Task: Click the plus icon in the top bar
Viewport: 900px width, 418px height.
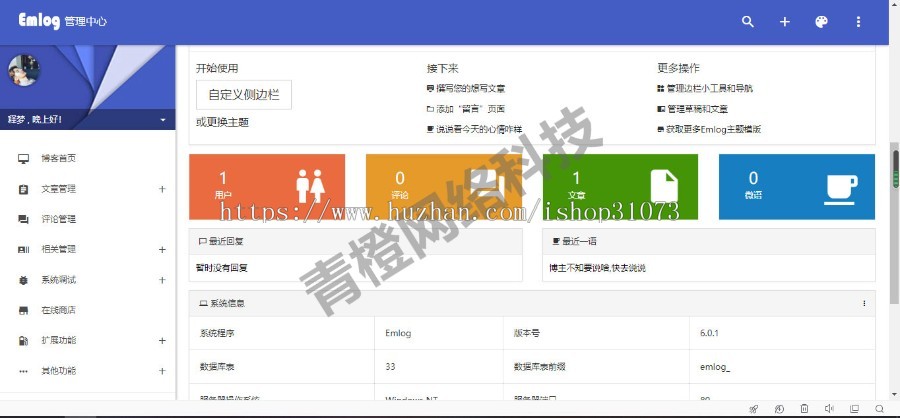Action: (785, 22)
